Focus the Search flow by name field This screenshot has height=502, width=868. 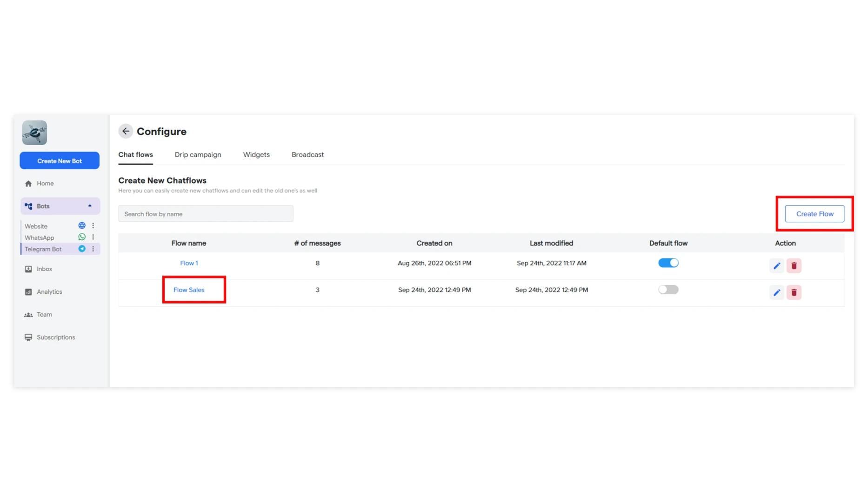point(206,214)
